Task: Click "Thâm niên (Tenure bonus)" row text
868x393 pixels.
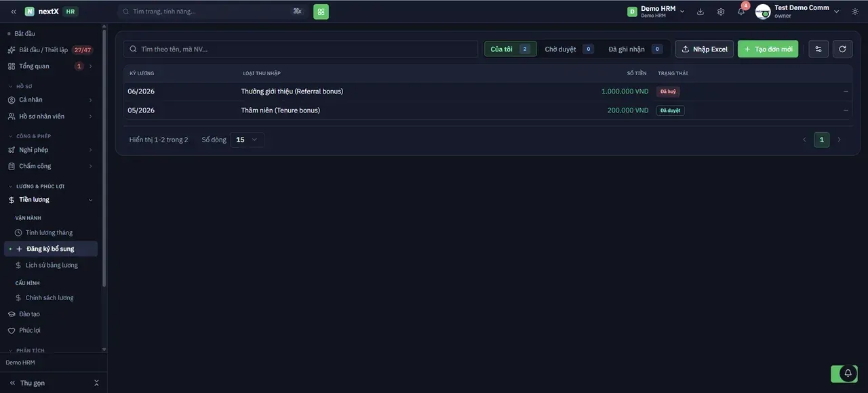Action: coord(280,110)
